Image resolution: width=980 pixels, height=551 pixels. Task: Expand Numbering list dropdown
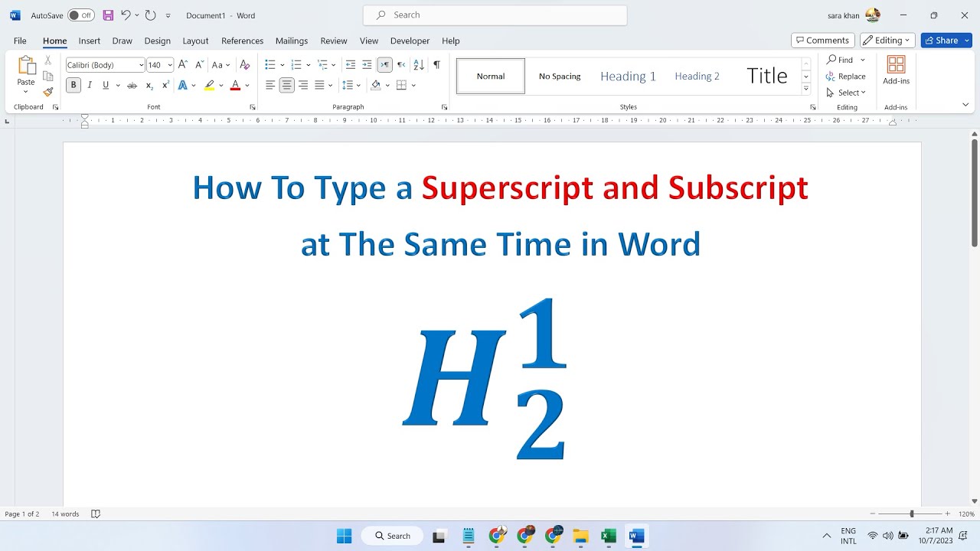pyautogui.click(x=309, y=65)
